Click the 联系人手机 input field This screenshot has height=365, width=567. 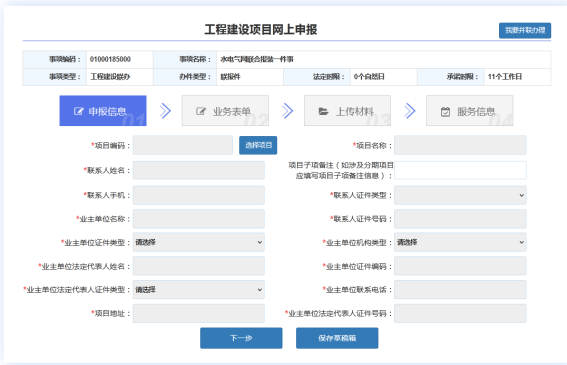click(199, 195)
